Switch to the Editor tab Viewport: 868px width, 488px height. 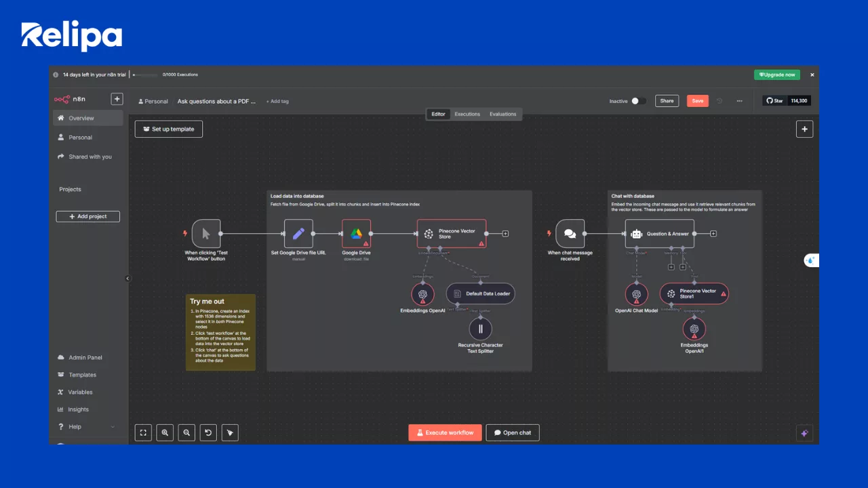(x=439, y=114)
